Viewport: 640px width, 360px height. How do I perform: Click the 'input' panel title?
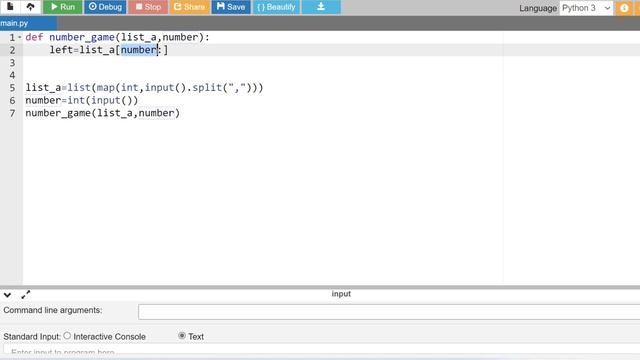tap(341, 294)
